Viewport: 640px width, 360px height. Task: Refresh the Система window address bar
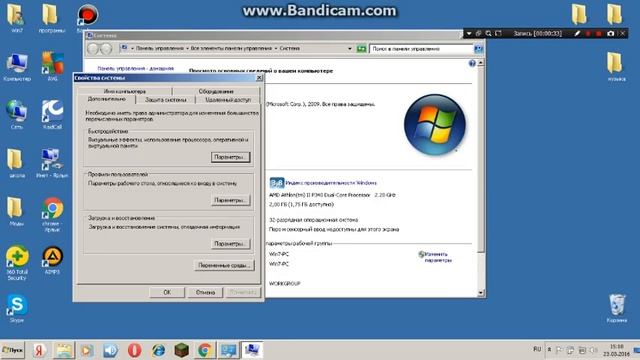coord(361,49)
